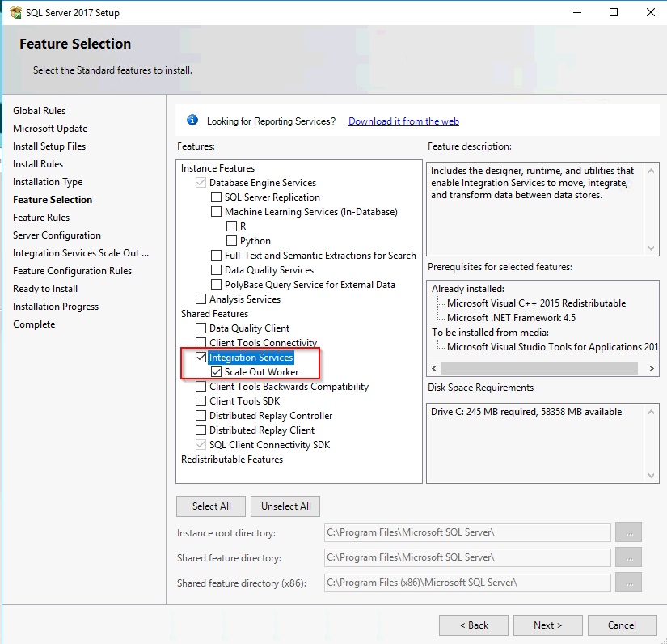Enable Data Quality Services

point(215,269)
